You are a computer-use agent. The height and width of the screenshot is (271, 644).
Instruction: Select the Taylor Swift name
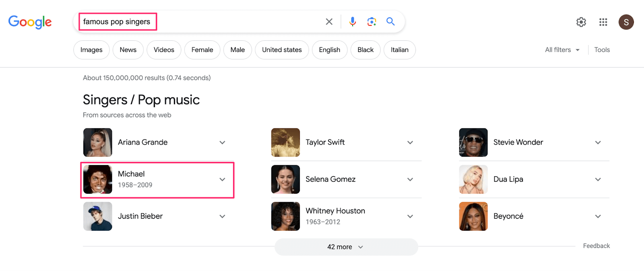tap(325, 142)
